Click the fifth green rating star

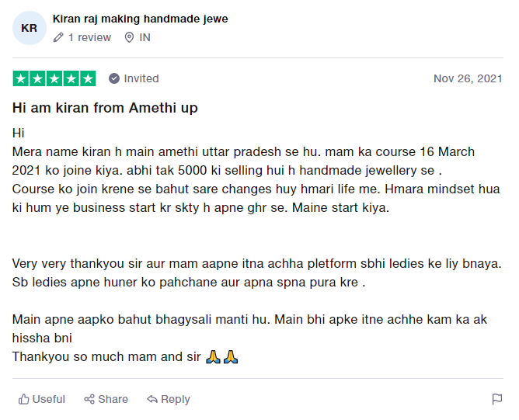(x=88, y=78)
